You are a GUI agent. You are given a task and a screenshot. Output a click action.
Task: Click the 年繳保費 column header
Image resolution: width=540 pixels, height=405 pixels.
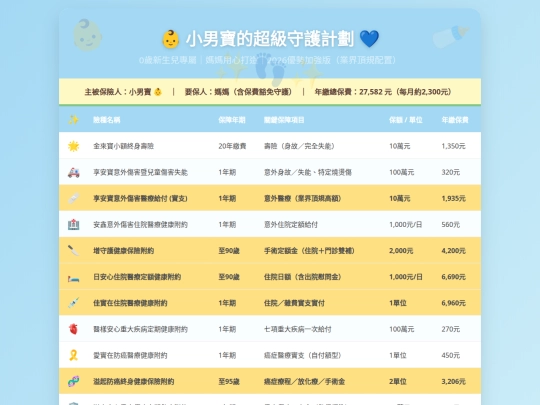(x=455, y=120)
